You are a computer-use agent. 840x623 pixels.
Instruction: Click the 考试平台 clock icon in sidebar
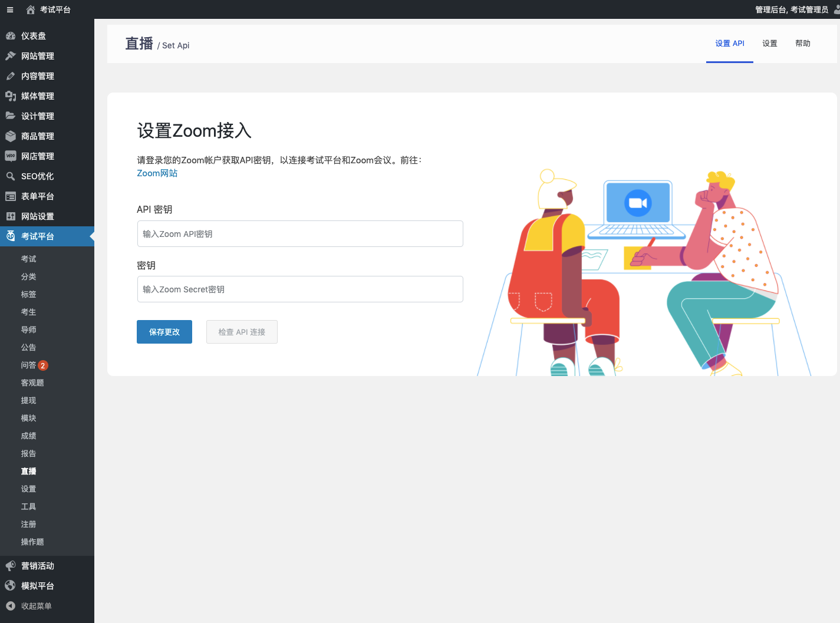click(11, 236)
